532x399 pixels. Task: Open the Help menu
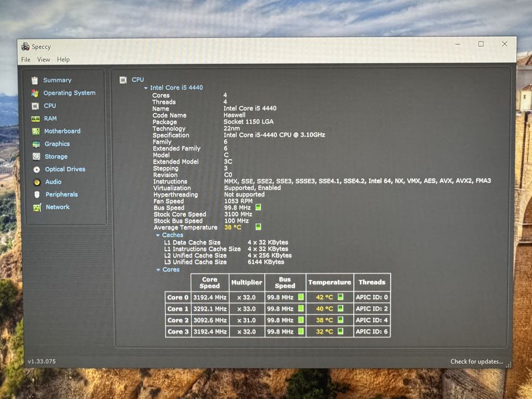(63, 59)
